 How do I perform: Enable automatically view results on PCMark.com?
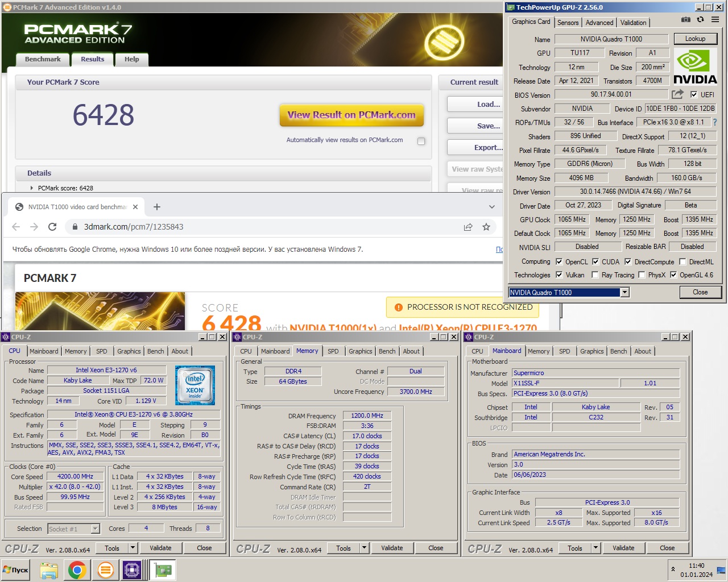coord(421,141)
